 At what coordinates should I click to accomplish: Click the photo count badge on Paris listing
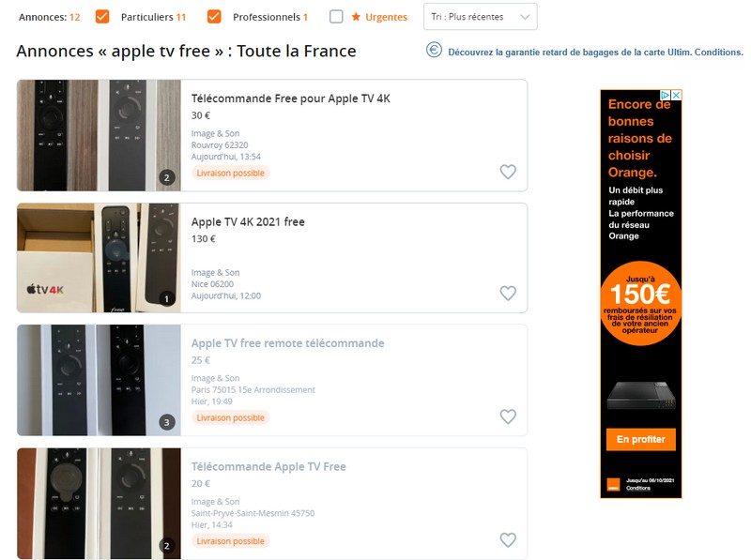pos(167,422)
